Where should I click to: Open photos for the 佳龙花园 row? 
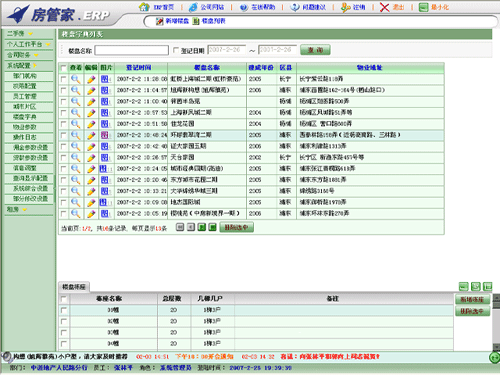coord(105,124)
